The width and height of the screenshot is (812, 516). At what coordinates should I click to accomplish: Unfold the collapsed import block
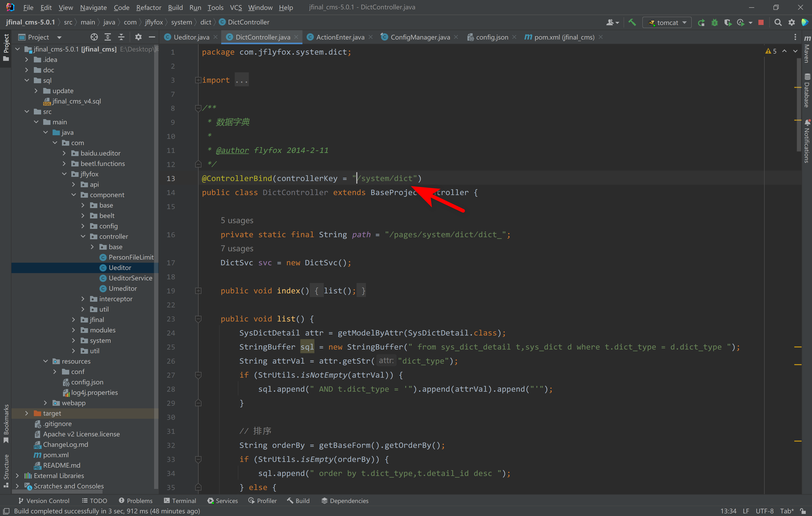pyautogui.click(x=198, y=80)
